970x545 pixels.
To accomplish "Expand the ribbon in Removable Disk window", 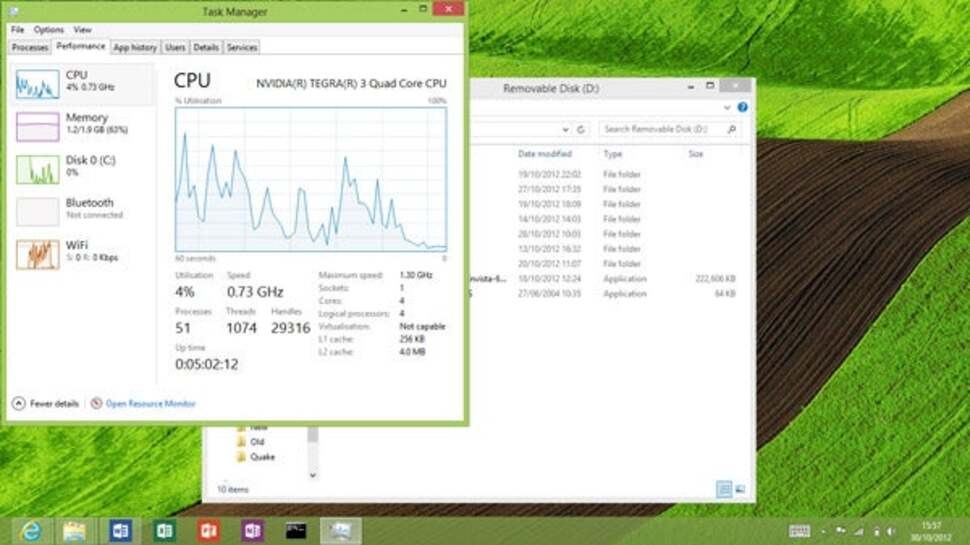I will point(727,108).
